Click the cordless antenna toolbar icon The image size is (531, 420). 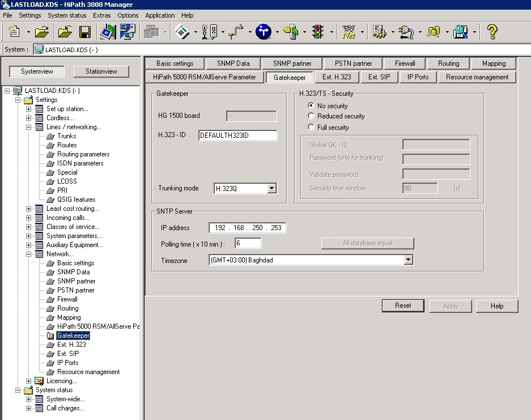pos(209,32)
